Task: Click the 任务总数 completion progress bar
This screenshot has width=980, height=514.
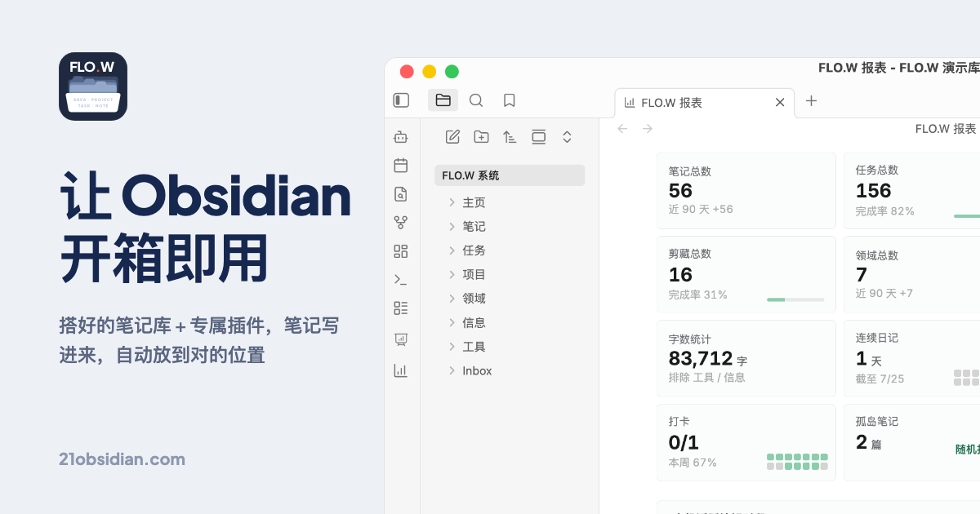Action: coord(967,216)
